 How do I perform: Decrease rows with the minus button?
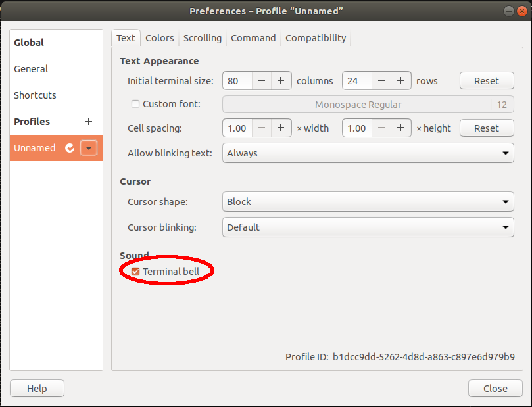[x=381, y=81]
